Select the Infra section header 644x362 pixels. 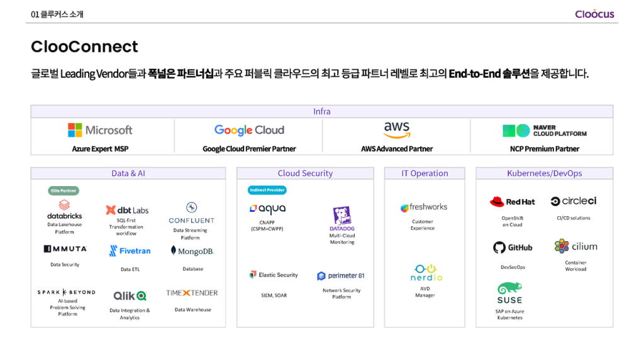[x=322, y=111]
